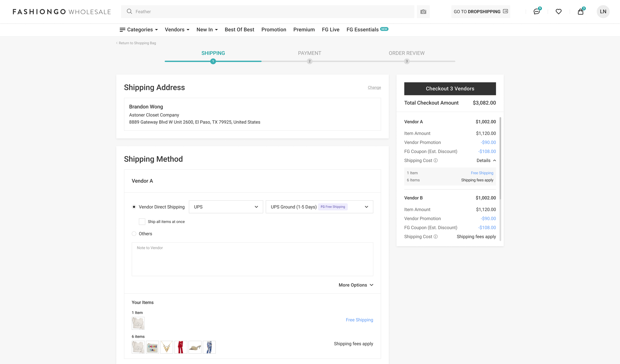Select the Others shipping radio option
The width and height of the screenshot is (620, 364).
[134, 234]
